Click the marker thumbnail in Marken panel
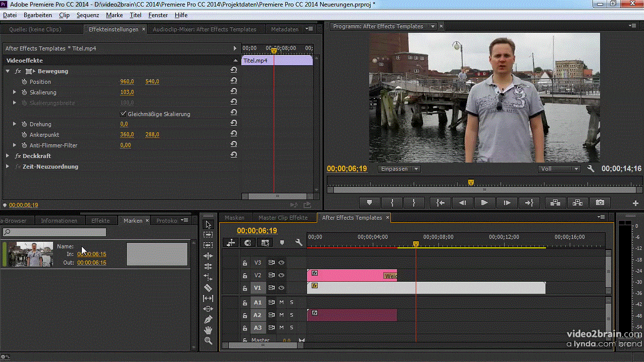This screenshot has width=644, height=362. tap(31, 254)
